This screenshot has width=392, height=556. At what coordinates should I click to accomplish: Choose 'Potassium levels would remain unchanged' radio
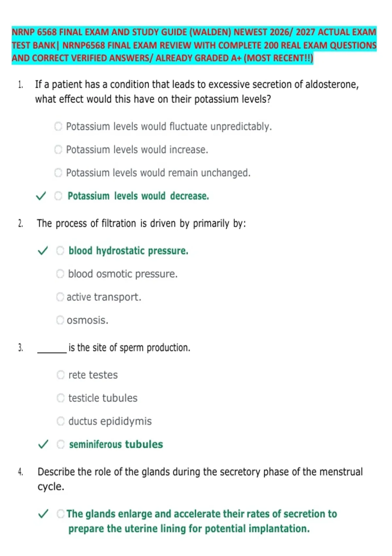pyautogui.click(x=58, y=172)
